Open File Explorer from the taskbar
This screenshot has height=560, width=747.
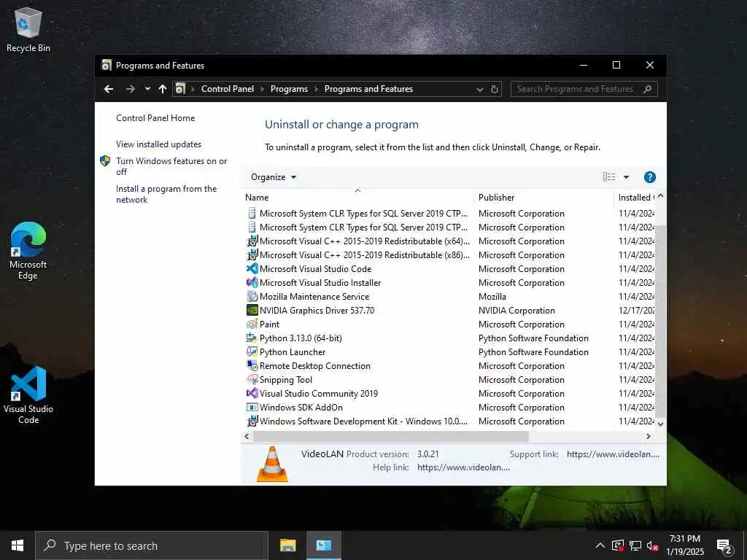click(287, 545)
